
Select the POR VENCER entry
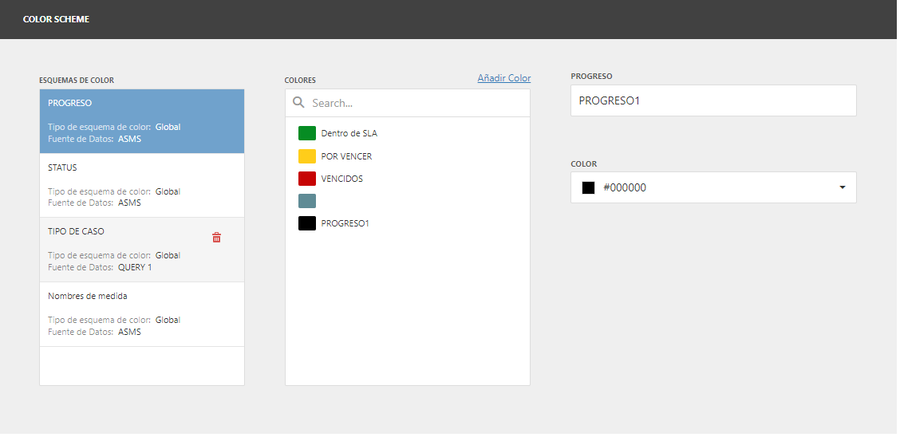(x=346, y=156)
